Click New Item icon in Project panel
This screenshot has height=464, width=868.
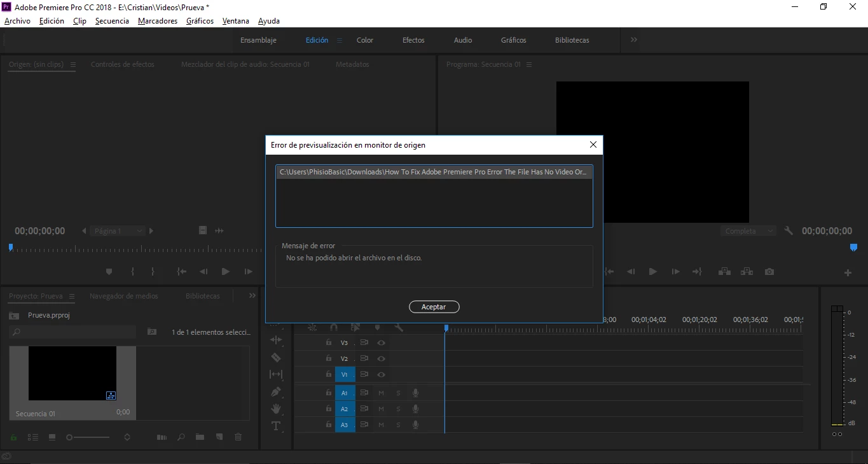point(219,437)
